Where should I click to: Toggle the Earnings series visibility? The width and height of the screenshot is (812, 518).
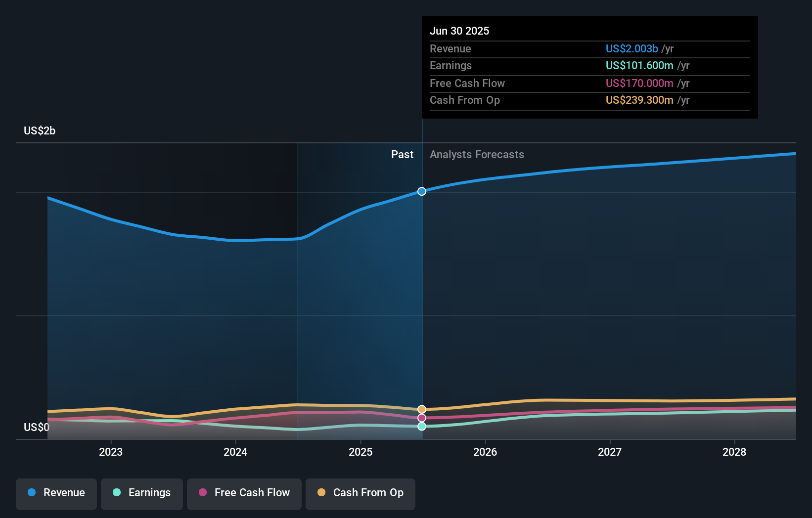click(141, 493)
